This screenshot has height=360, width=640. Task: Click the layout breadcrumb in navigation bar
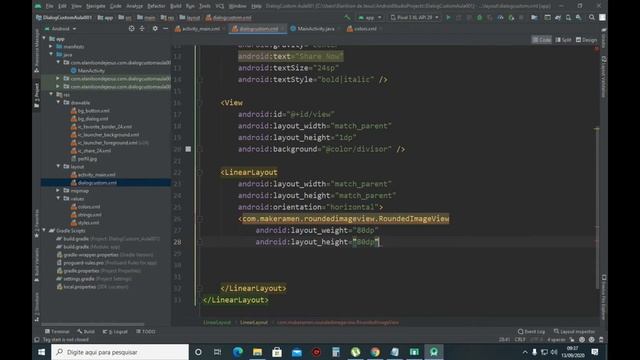tap(190, 18)
